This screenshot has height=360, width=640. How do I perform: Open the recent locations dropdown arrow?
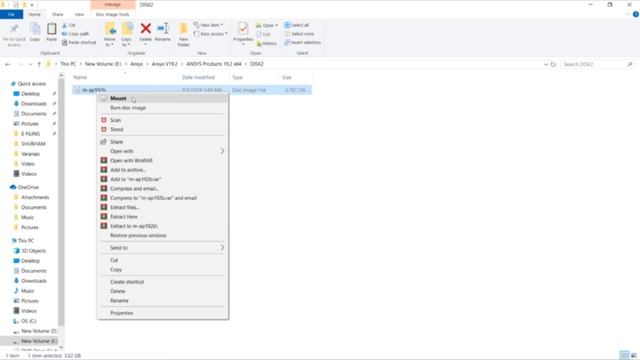click(x=30, y=64)
